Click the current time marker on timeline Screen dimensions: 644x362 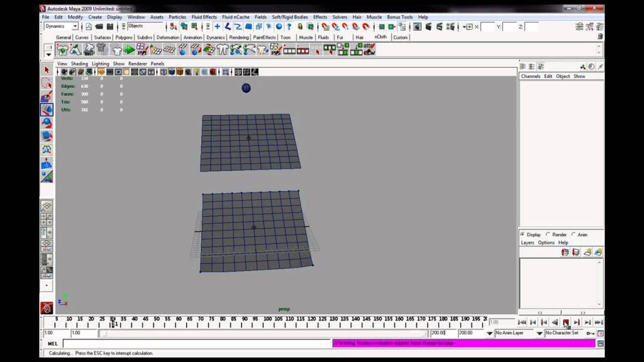(x=113, y=322)
